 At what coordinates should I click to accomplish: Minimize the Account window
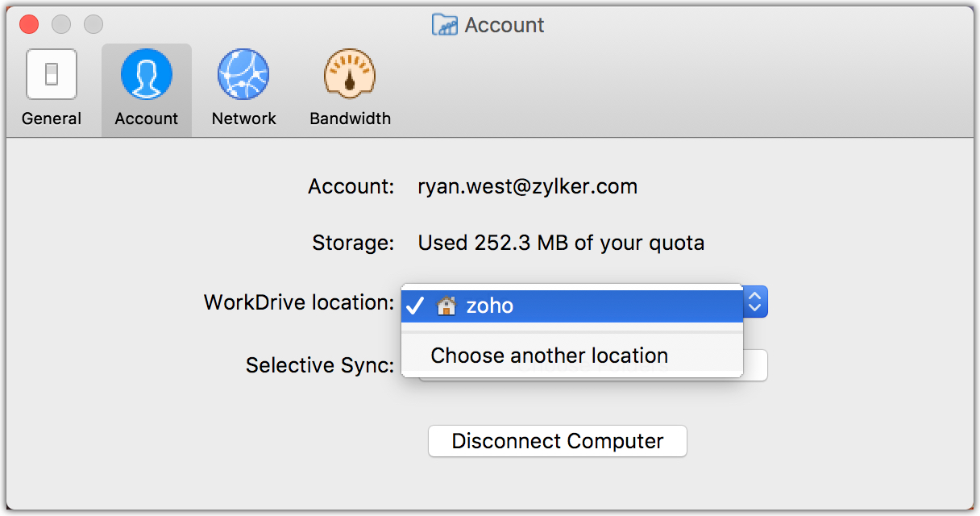61,24
